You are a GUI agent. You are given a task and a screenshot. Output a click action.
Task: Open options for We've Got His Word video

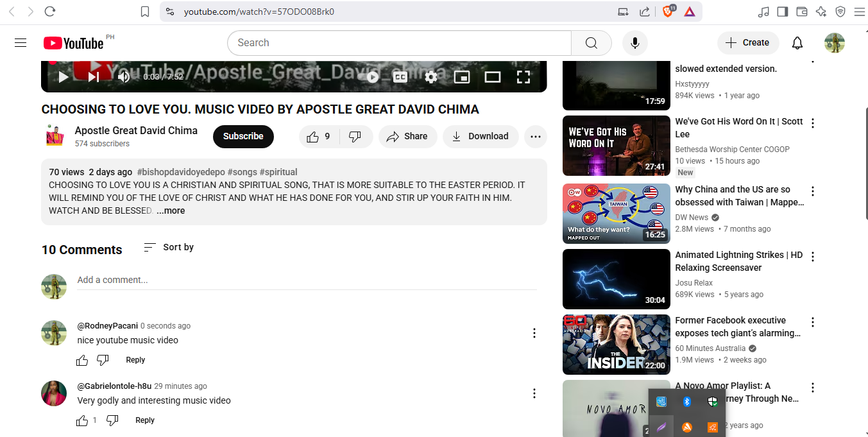813,123
